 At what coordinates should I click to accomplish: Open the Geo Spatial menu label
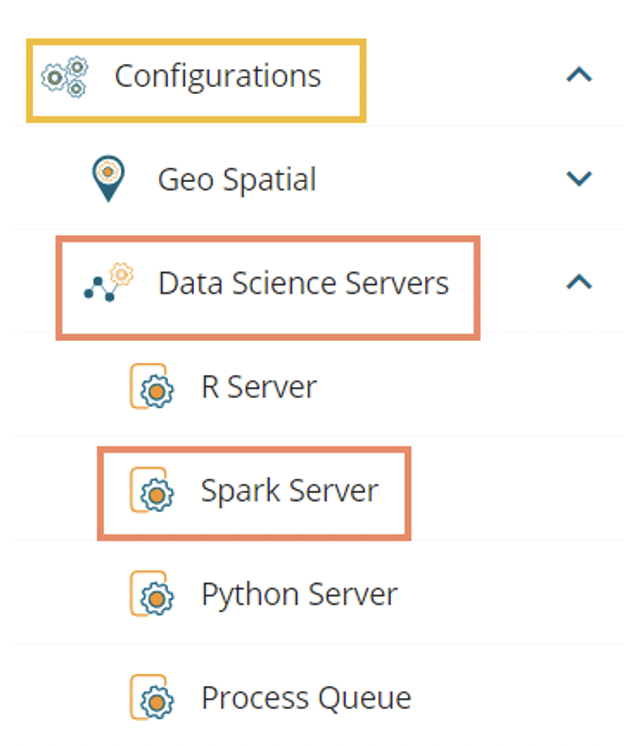pyautogui.click(x=237, y=180)
